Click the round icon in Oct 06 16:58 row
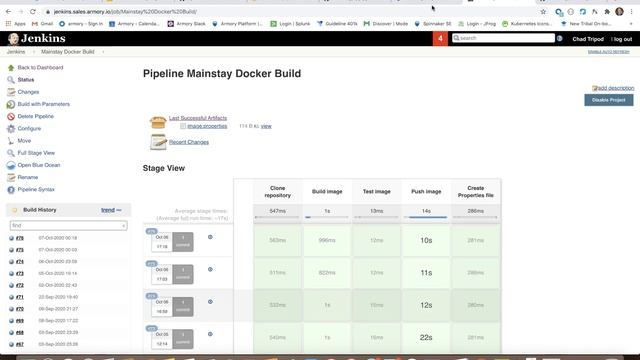640x360 pixels. [x=210, y=302]
